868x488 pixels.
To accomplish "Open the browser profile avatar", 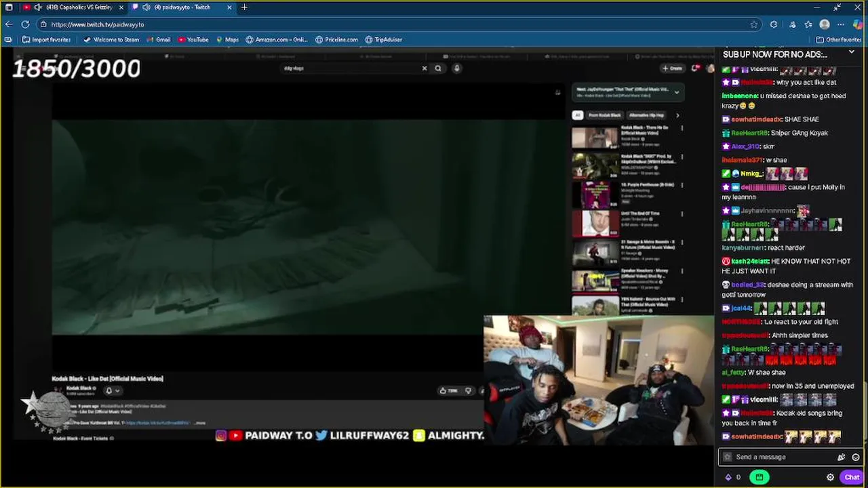I will point(825,24).
